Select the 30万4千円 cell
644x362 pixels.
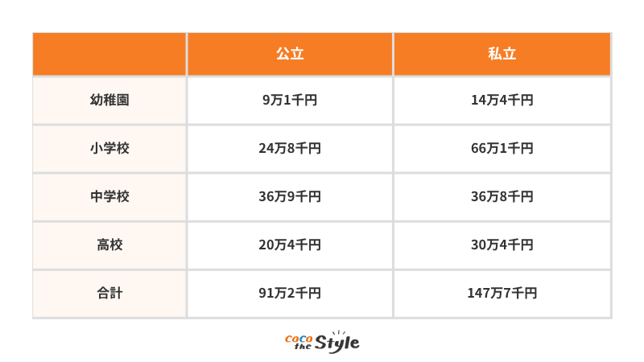pyautogui.click(x=502, y=245)
